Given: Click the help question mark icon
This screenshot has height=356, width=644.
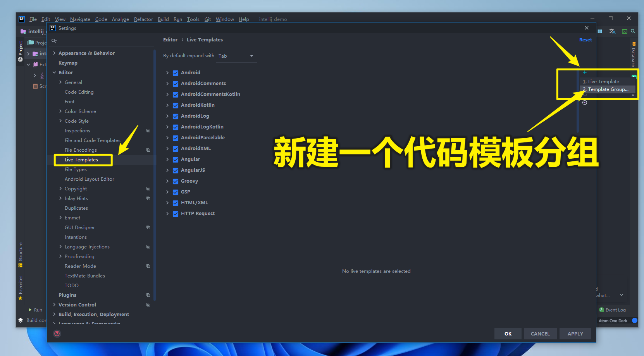Looking at the screenshot, I should pos(57,334).
